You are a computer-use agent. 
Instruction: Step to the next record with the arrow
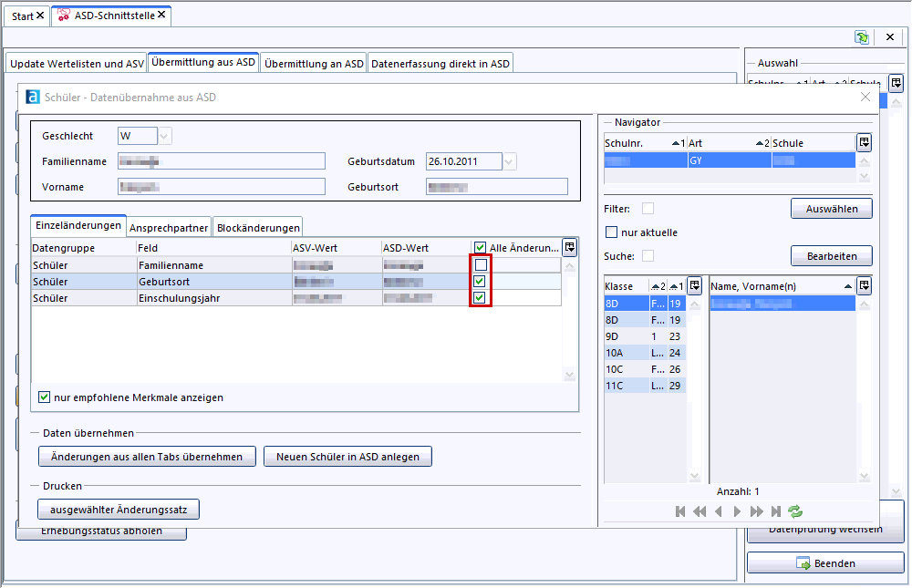738,511
